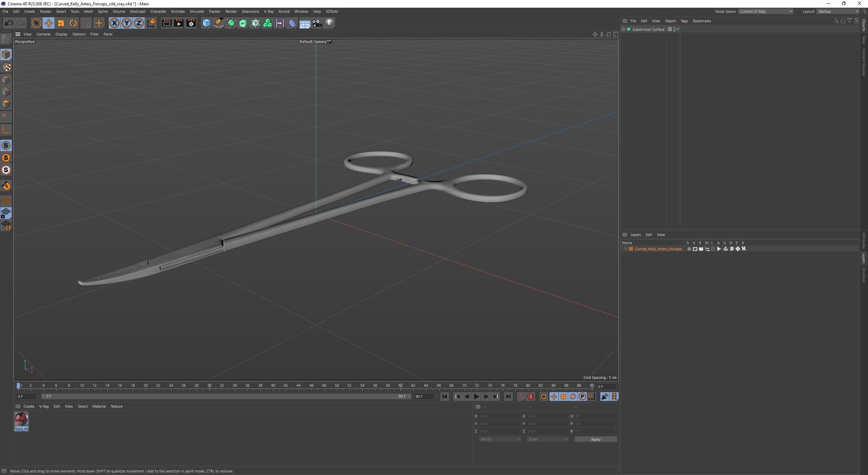Switch to Texture mode in left palette
Viewport: 868px width, 475px height.
pos(6,67)
